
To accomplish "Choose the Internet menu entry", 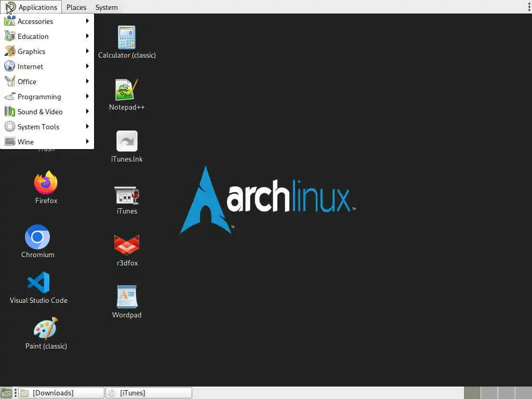I will (47, 66).
